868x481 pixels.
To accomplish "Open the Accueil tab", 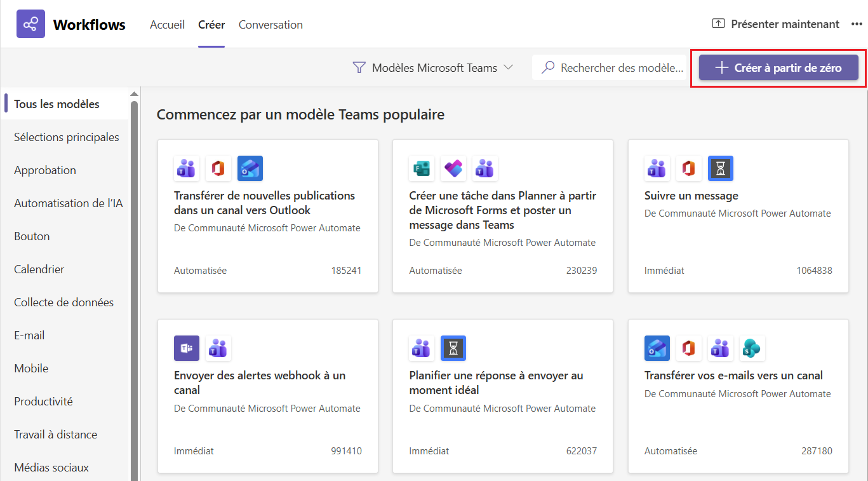I will click(x=167, y=25).
